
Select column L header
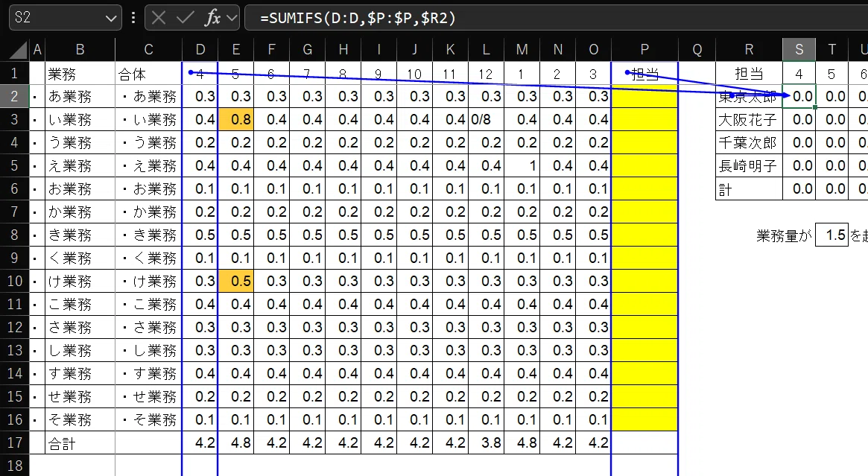coord(486,50)
